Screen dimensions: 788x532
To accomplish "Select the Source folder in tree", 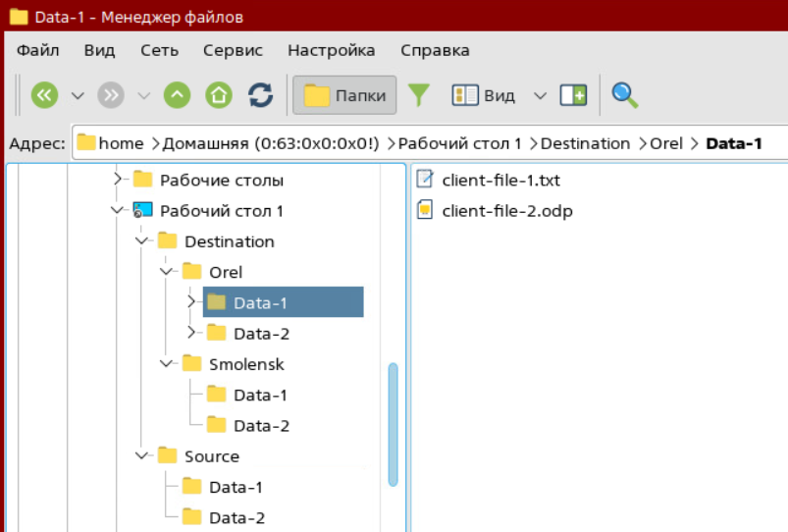I will click(x=212, y=456).
